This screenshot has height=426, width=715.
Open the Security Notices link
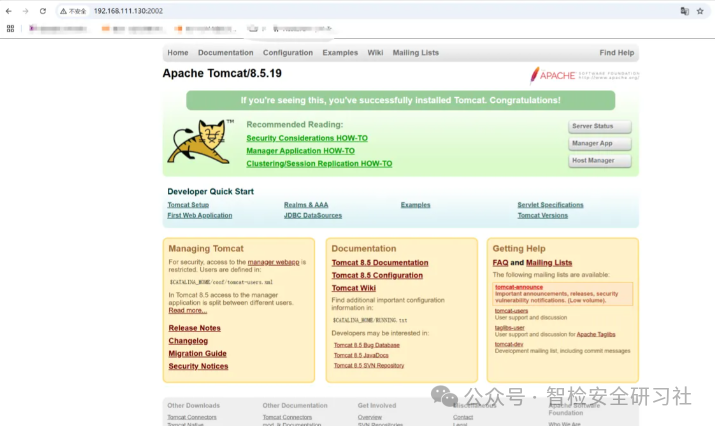pos(198,367)
